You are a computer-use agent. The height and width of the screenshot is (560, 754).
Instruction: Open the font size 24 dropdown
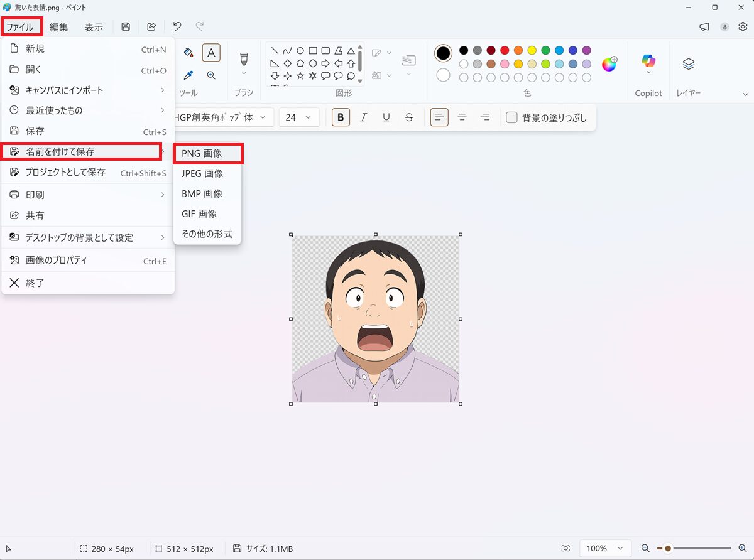click(298, 117)
